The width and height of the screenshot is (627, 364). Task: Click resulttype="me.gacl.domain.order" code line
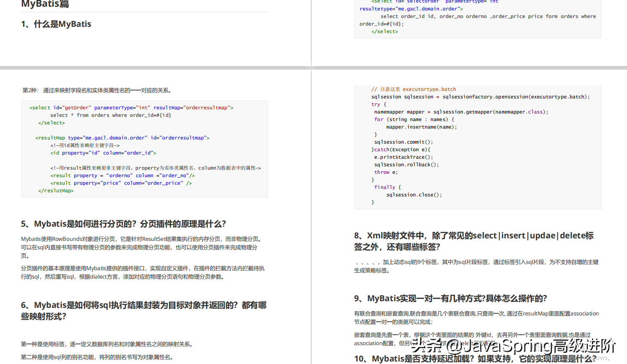411,9
